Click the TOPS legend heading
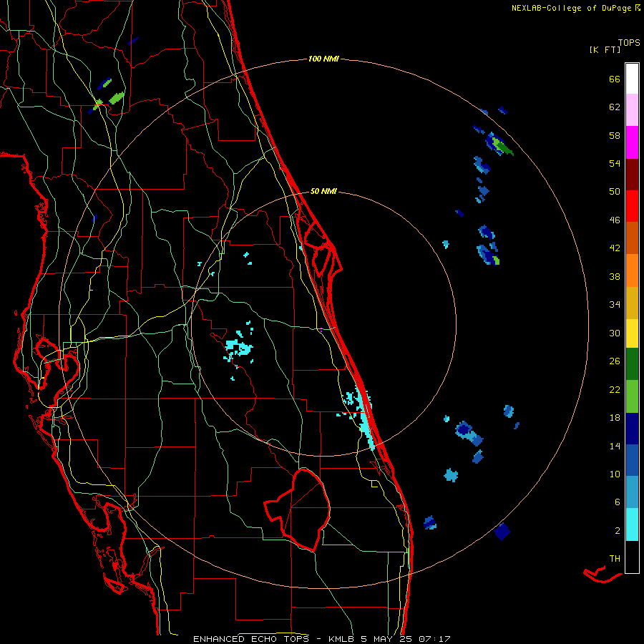This screenshot has width=644, height=644. (629, 42)
